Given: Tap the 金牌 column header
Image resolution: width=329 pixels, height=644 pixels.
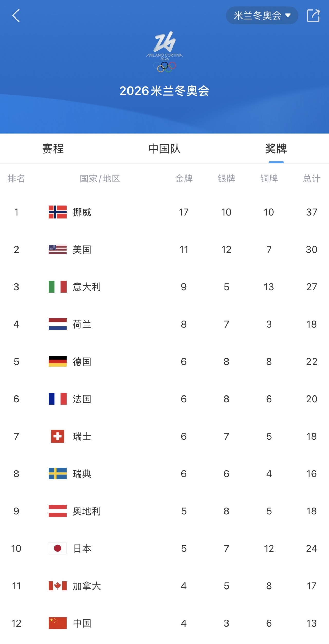Looking at the screenshot, I should coord(184,179).
